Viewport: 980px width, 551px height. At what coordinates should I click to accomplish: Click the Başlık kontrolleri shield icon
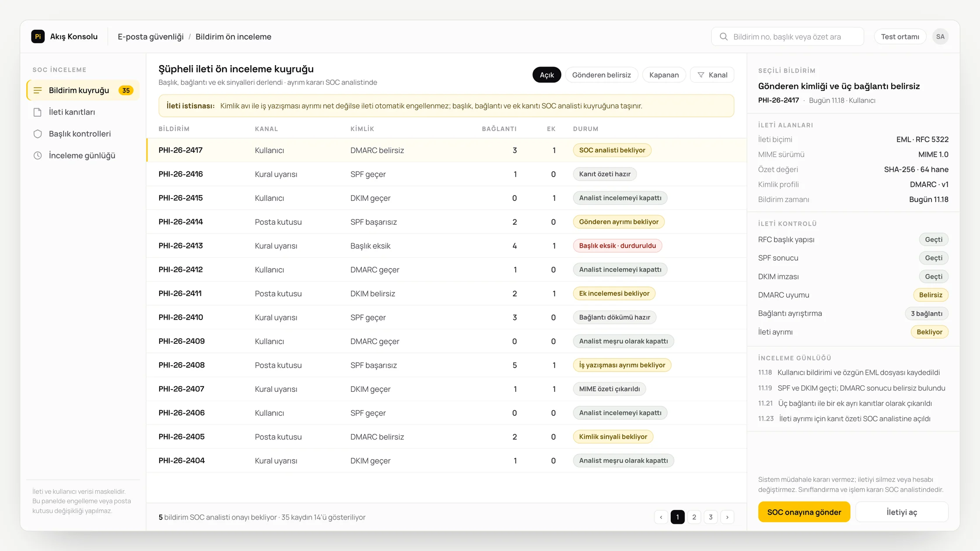point(38,134)
